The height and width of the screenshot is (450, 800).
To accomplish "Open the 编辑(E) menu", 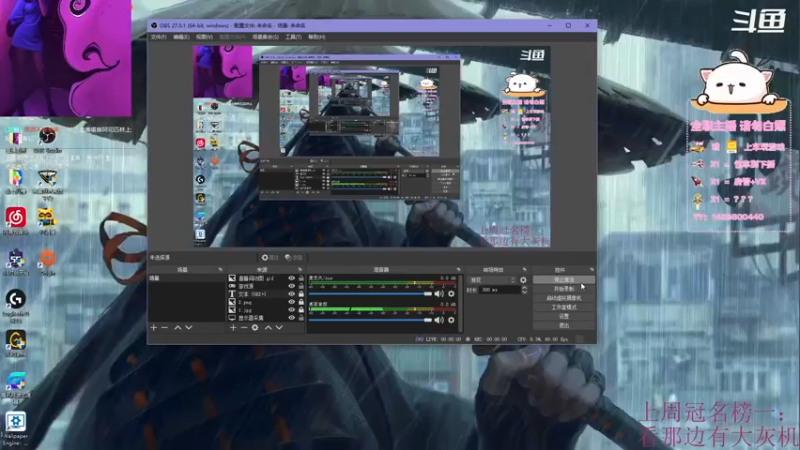I will pos(181,37).
